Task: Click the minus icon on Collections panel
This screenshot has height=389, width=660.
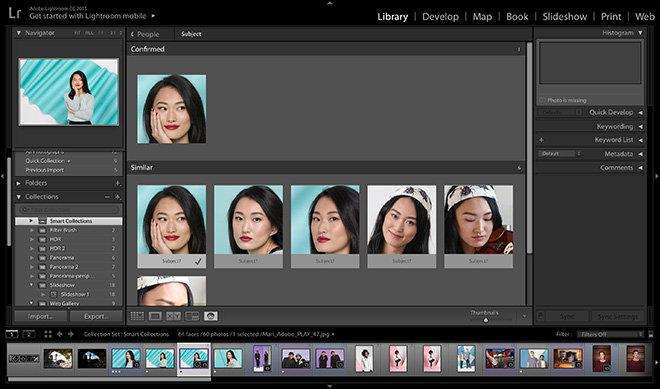Action: click(x=107, y=197)
